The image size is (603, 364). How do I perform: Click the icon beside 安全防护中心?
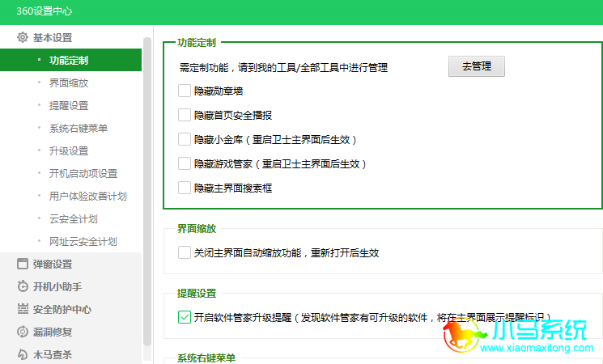23,309
